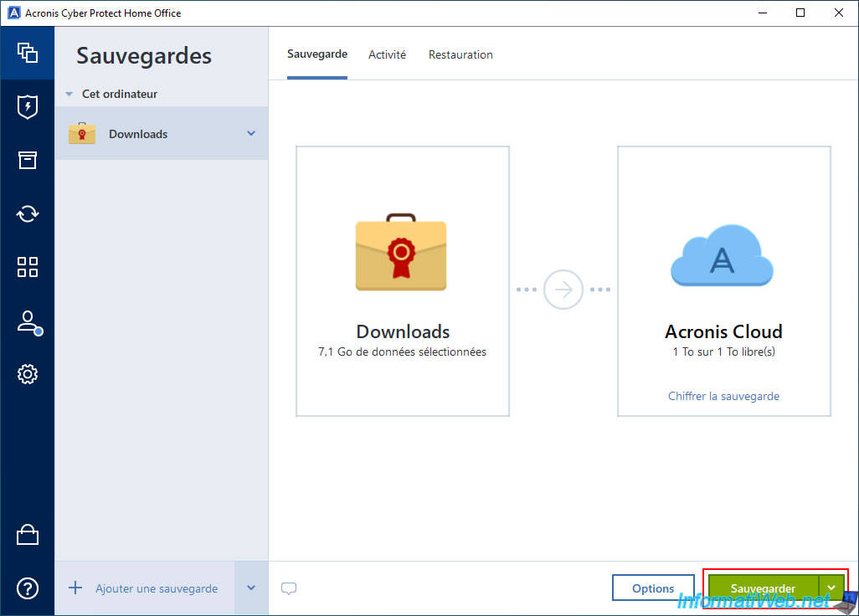This screenshot has width=859, height=616.
Task: Collapse the Cet ordinateur group
Action: [69, 95]
